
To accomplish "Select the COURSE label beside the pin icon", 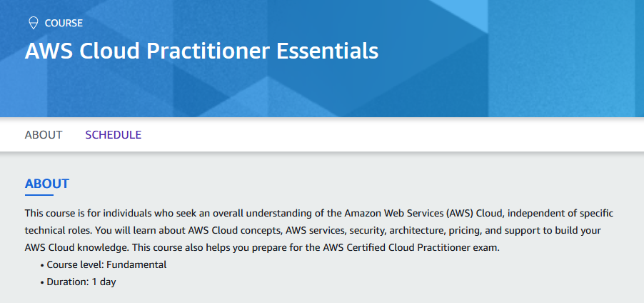I will (64, 23).
